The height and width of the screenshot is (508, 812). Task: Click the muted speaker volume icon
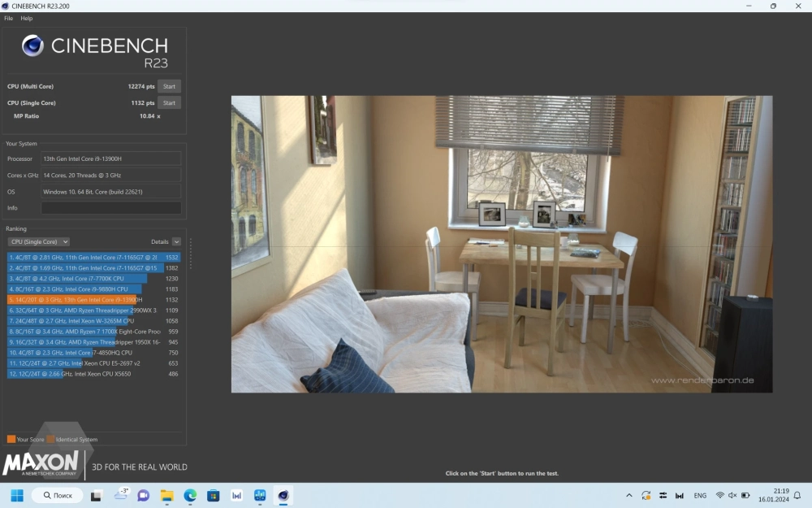(x=732, y=495)
